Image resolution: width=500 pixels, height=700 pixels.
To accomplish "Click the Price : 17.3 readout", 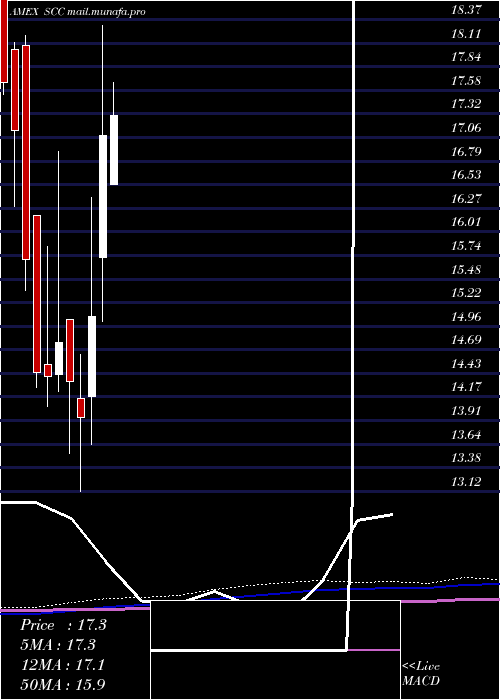I will click(63, 625).
